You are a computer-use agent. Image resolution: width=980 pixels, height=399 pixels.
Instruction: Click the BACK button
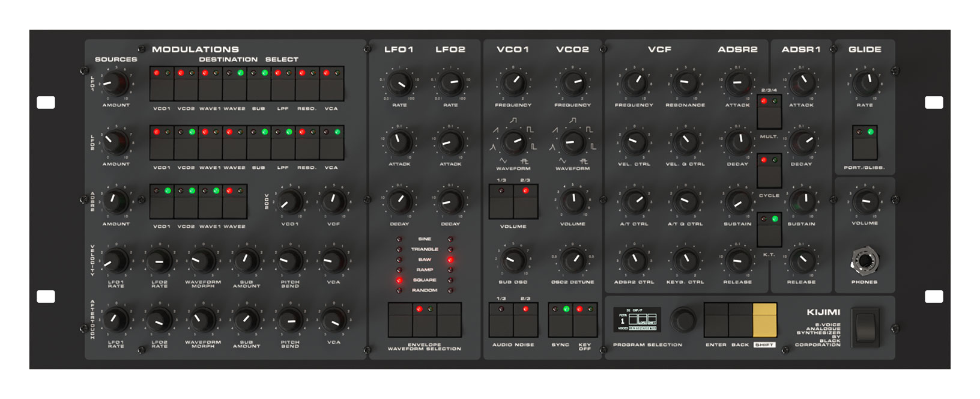coord(740,320)
